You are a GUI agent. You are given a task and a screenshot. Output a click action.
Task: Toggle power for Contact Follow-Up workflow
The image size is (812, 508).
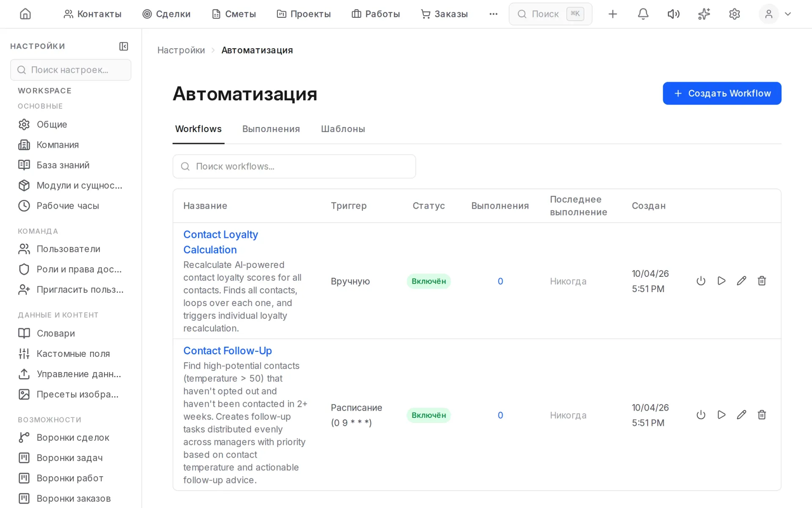click(x=701, y=415)
